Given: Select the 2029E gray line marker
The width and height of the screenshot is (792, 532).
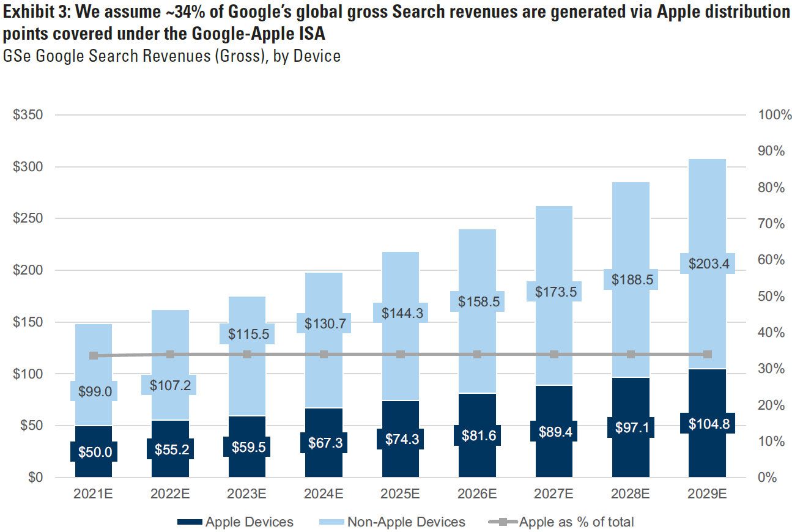Looking at the screenshot, I should tap(707, 355).
